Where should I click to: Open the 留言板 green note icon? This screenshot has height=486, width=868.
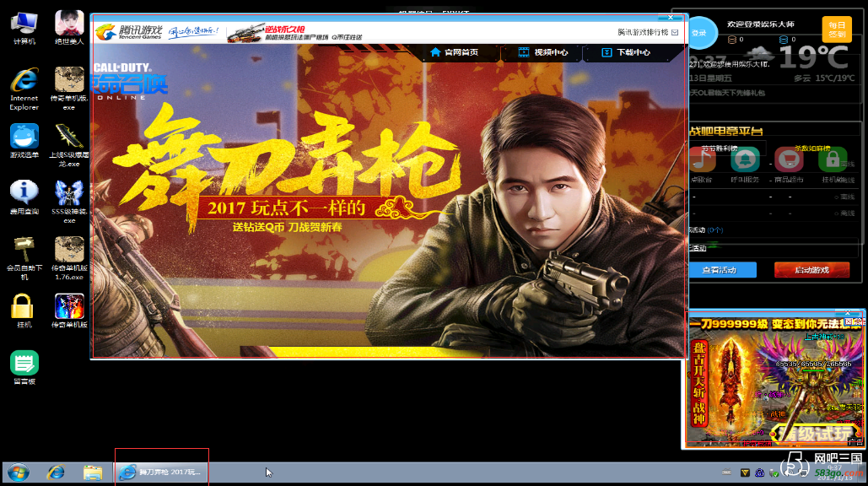(x=24, y=367)
